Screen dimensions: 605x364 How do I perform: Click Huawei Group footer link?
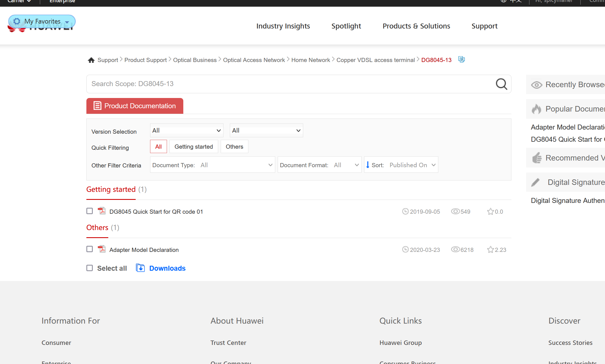[x=400, y=343]
